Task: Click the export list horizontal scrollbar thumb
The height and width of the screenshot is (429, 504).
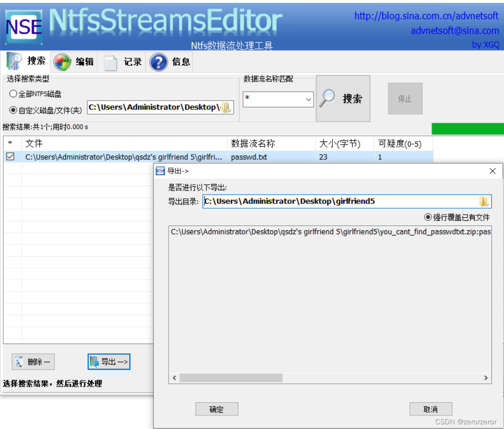Action: point(231,378)
